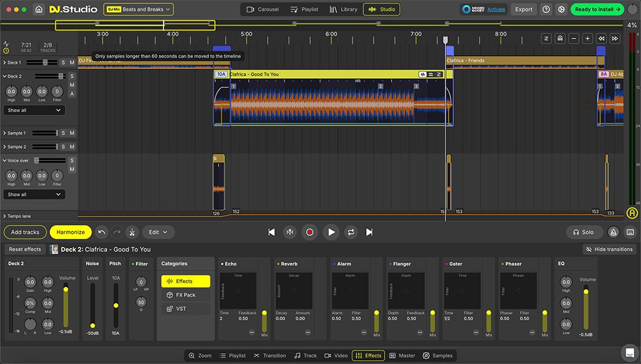Expand the Sample 2 lane

(x=4, y=147)
